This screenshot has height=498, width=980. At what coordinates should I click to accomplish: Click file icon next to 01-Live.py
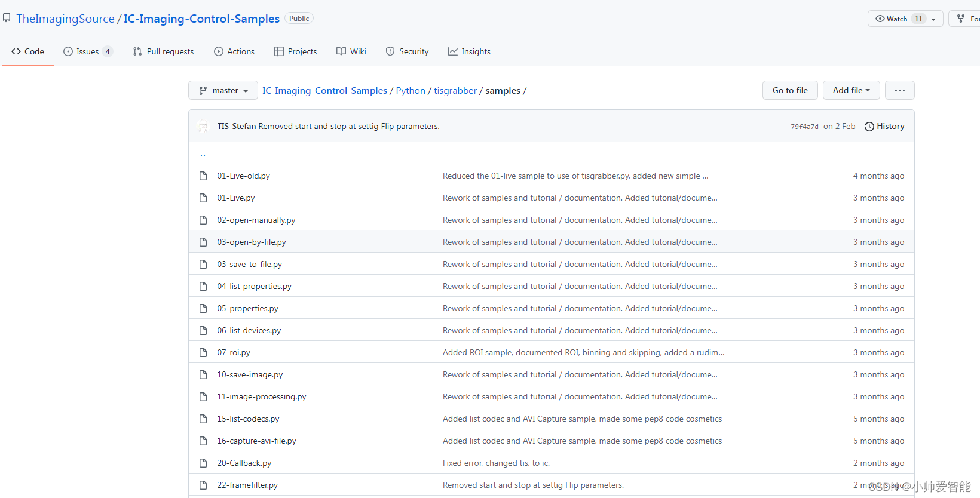pyautogui.click(x=203, y=198)
